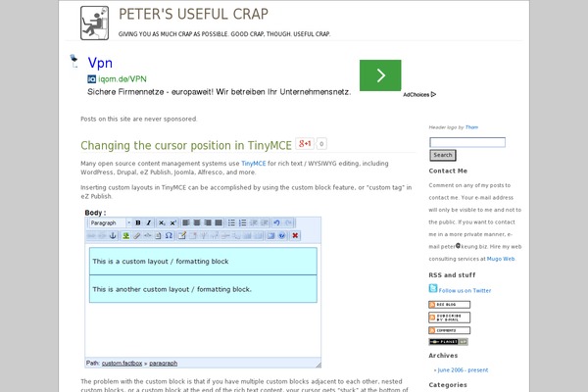Toggle italic formatting in the editor toolbar
This screenshot has height=392, width=588.
(x=149, y=222)
